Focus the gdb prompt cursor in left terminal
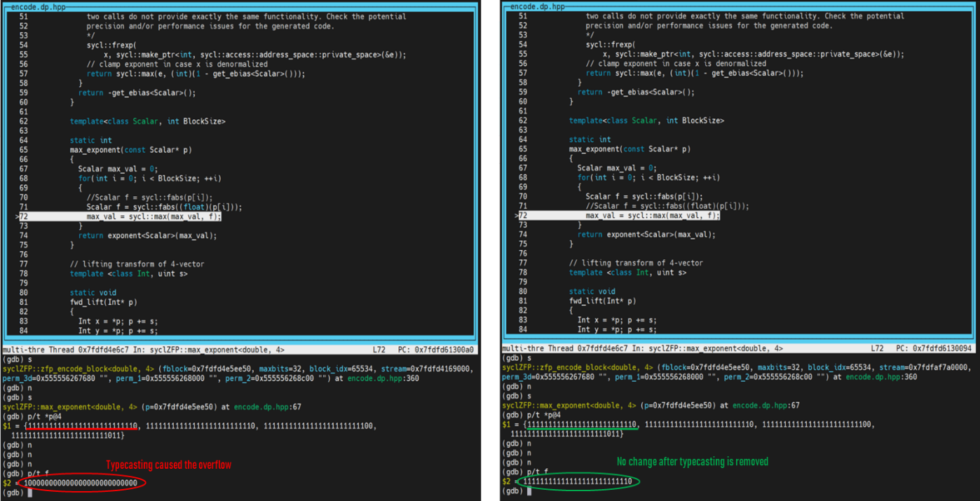This screenshot has height=501, width=980. (31, 493)
